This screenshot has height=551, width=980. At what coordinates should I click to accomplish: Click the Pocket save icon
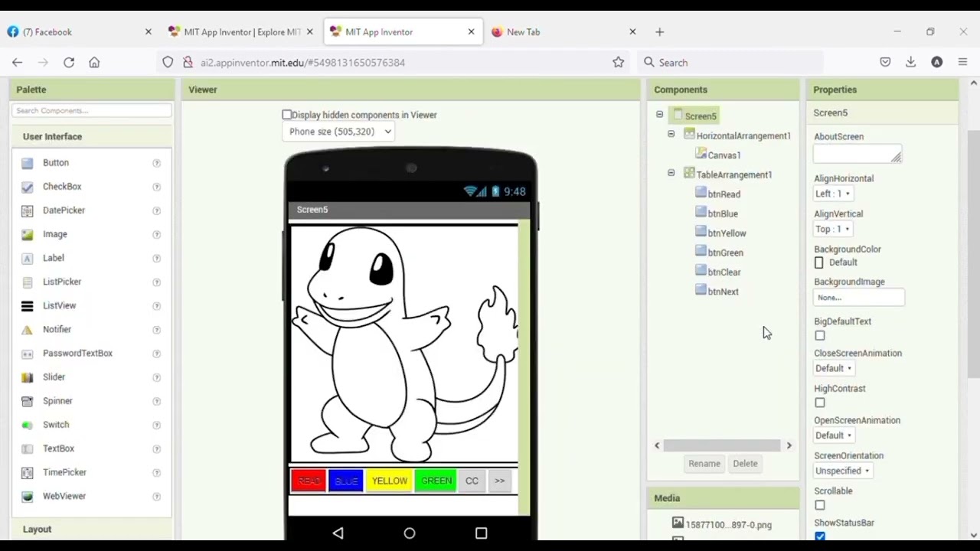point(885,62)
